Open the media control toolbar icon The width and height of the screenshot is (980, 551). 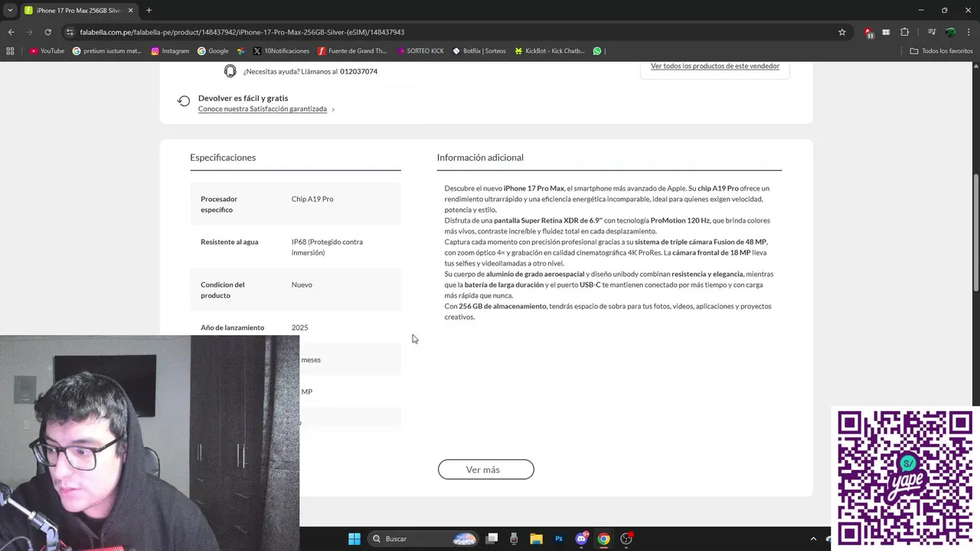pos(932,32)
